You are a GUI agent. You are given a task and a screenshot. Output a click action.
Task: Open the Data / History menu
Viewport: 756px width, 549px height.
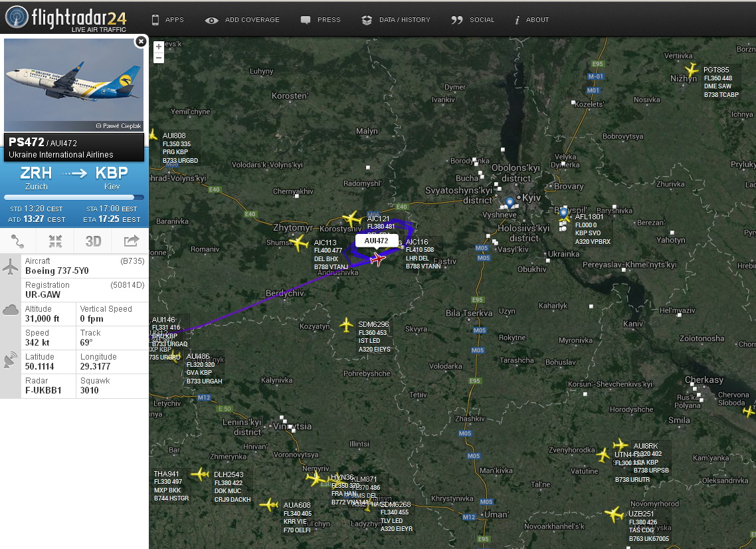click(396, 20)
